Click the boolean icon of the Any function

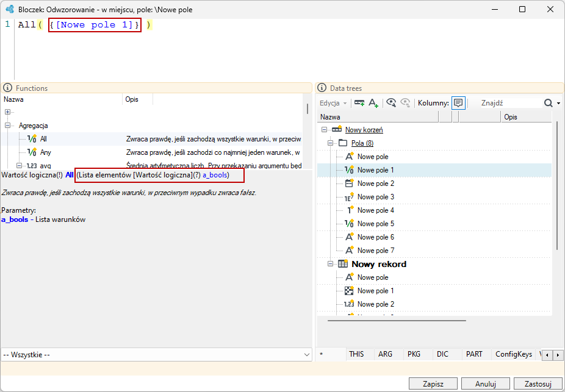pos(32,152)
